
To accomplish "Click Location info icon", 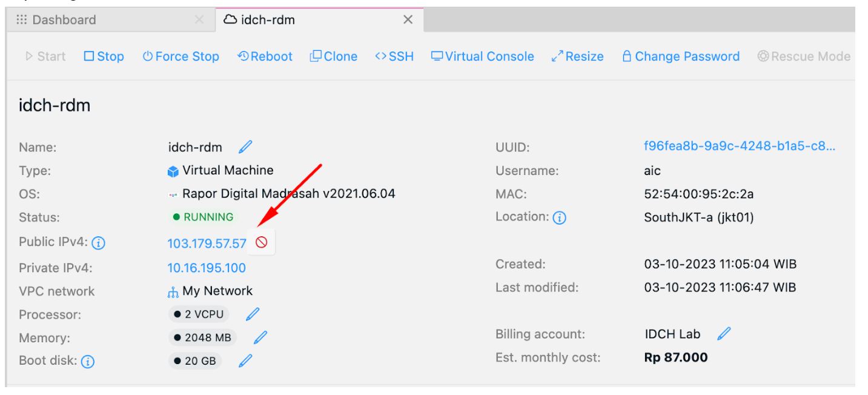I will tap(560, 217).
